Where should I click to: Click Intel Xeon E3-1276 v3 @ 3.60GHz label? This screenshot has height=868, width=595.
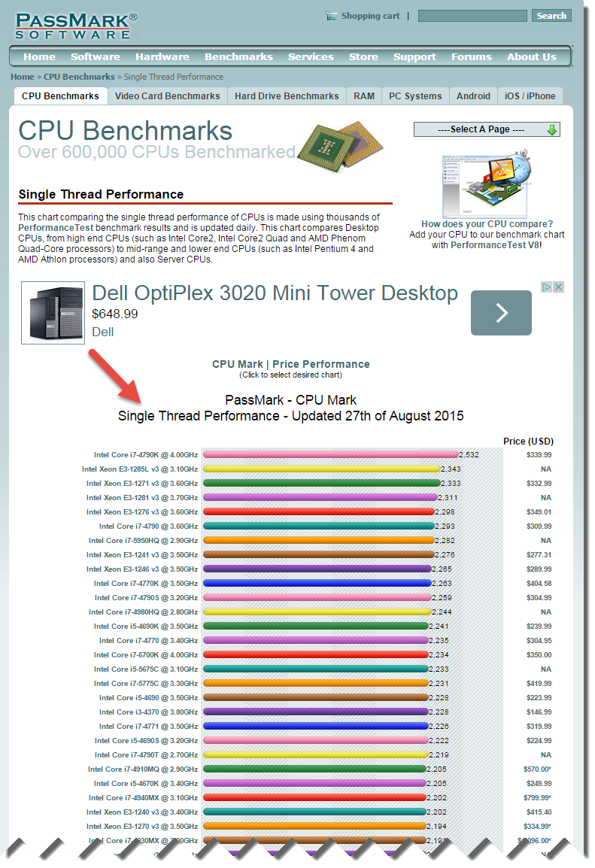pyautogui.click(x=141, y=512)
